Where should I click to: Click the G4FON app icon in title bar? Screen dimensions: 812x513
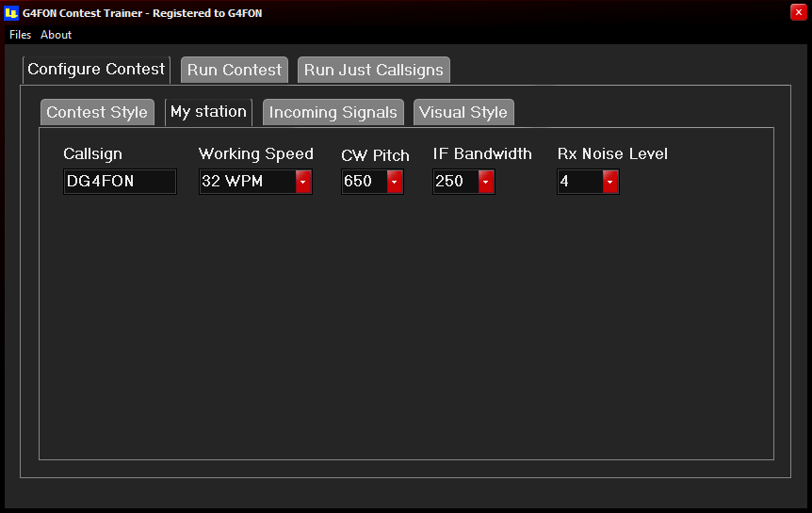point(11,13)
